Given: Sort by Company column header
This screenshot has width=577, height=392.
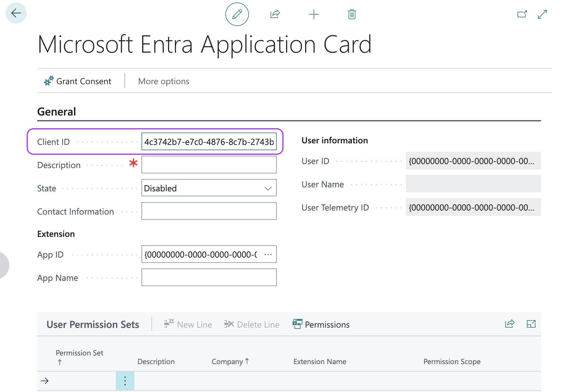Looking at the screenshot, I should 230,361.
